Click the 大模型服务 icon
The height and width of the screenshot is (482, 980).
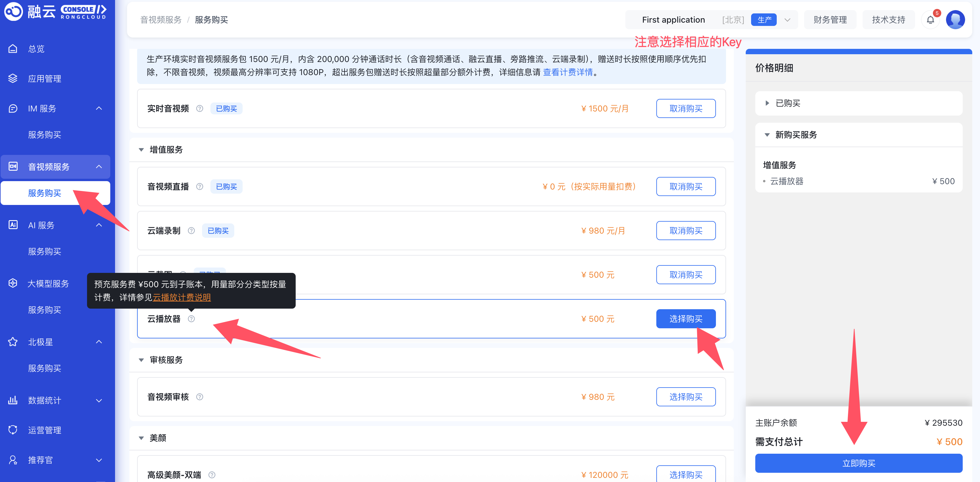(13, 283)
